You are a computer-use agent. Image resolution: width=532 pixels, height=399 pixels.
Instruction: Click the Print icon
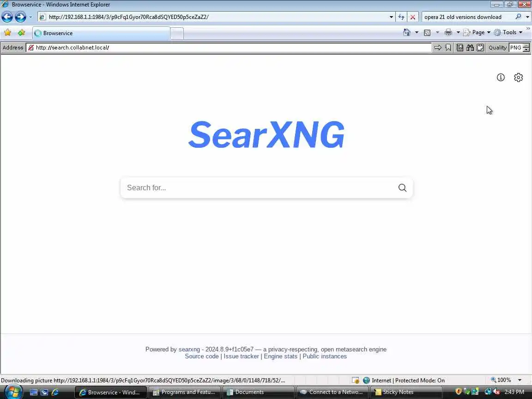coord(448,32)
